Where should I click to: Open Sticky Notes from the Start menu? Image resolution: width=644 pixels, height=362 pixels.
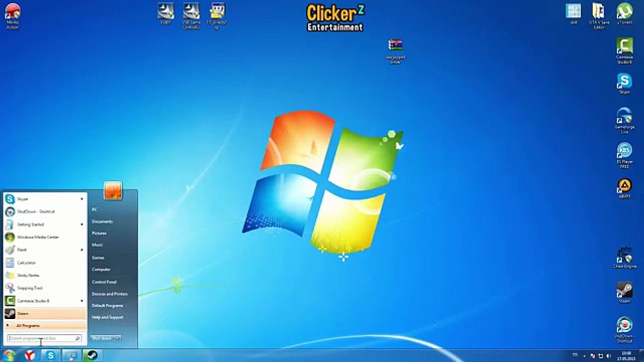(x=45, y=276)
